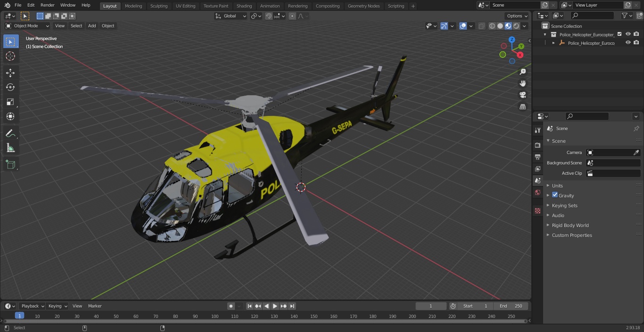Viewport: 644px width, 332px height.
Task: Click the auto keying record button
Action: [231, 306]
